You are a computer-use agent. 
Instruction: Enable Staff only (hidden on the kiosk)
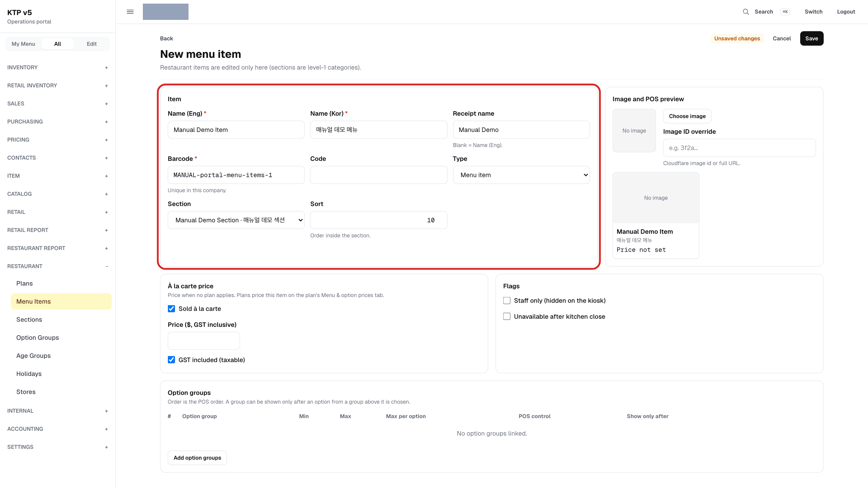506,300
